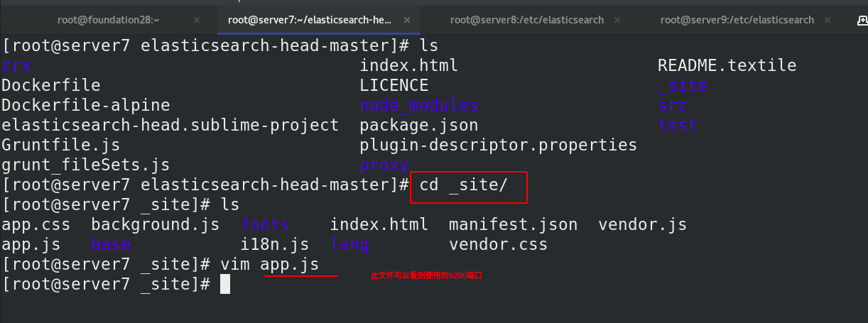Click the package.json file name
This screenshot has width=868, height=323.
419,126
